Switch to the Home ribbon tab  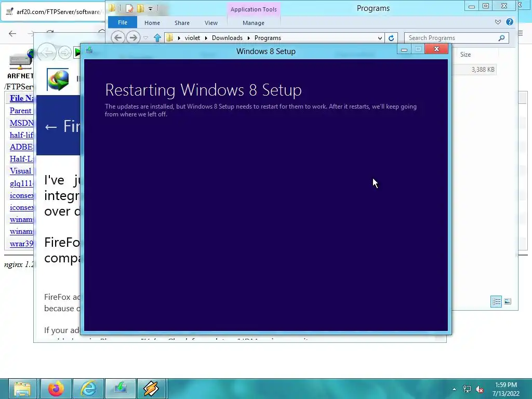[x=152, y=23]
